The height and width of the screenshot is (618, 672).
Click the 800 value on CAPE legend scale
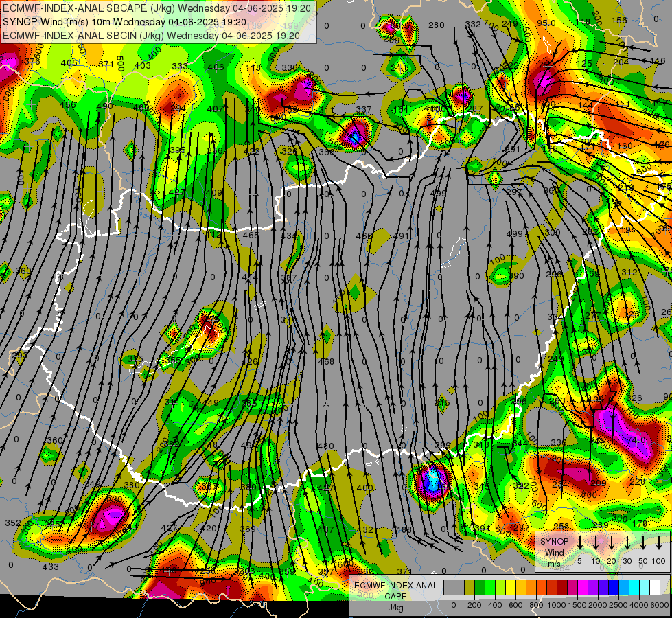(x=536, y=605)
